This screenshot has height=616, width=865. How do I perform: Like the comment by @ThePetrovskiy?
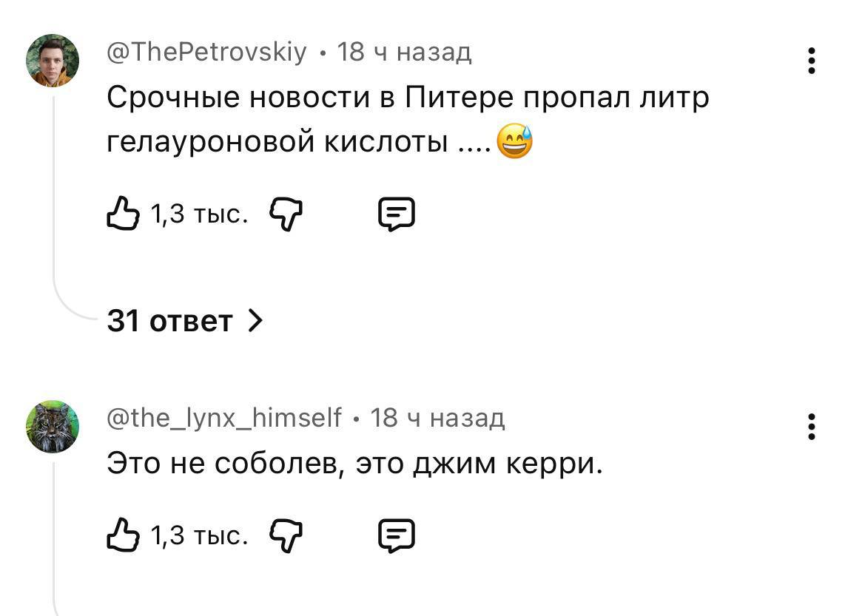tap(123, 214)
